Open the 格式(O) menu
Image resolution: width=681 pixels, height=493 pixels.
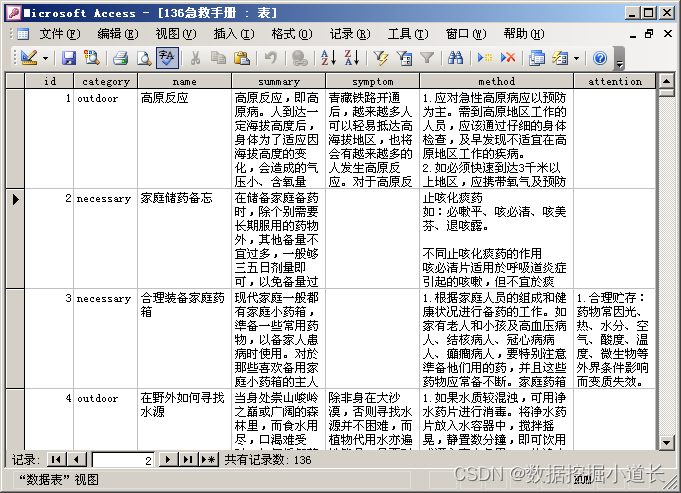tap(292, 34)
